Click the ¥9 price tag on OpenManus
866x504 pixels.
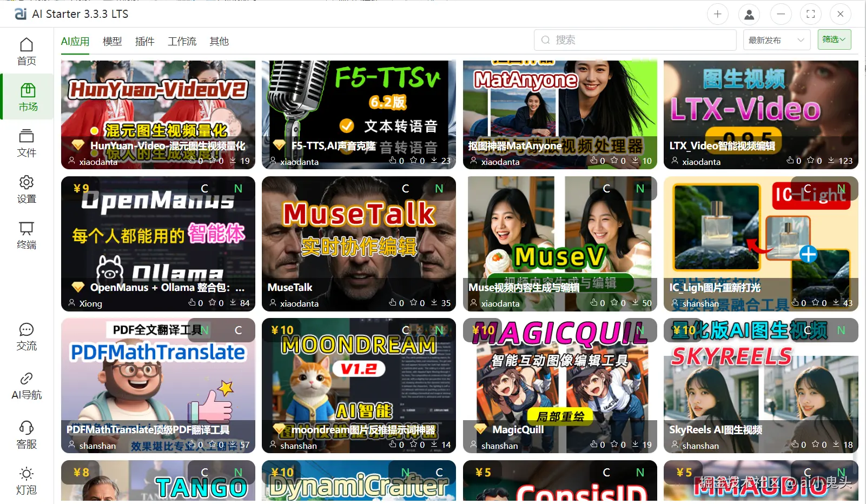(81, 188)
